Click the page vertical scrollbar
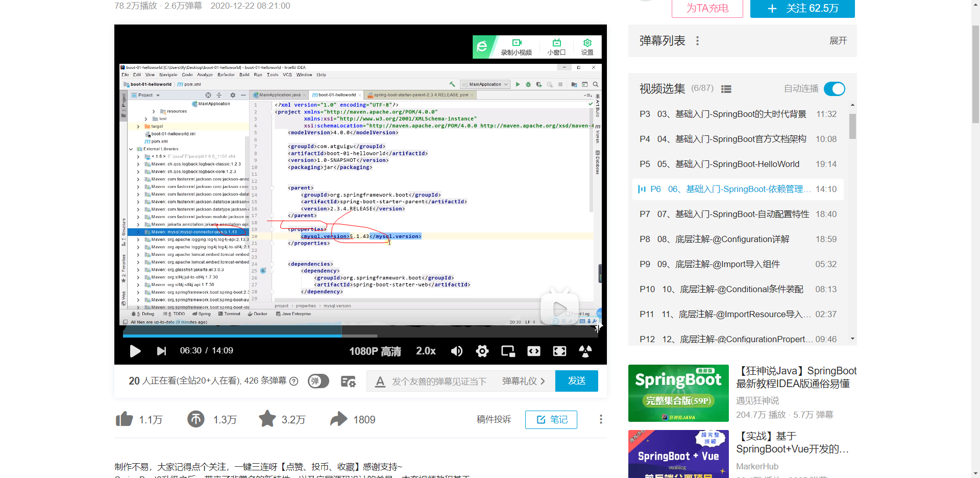 point(975,74)
